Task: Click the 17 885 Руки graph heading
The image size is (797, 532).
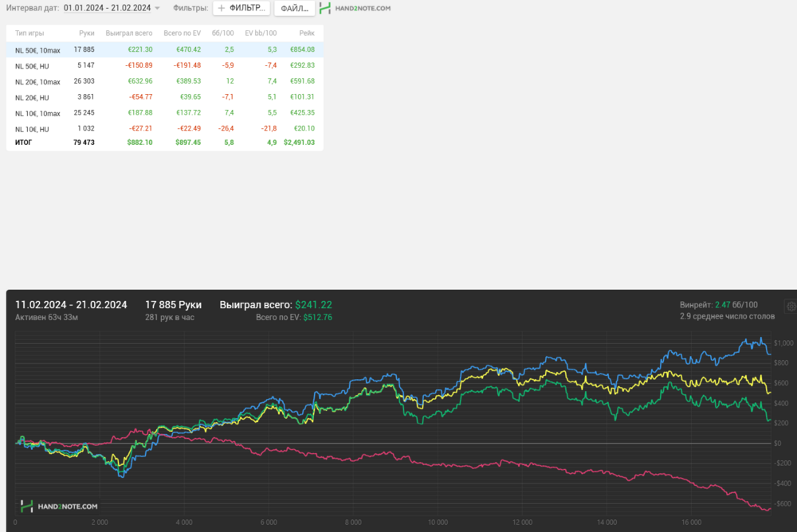Action: (x=173, y=305)
